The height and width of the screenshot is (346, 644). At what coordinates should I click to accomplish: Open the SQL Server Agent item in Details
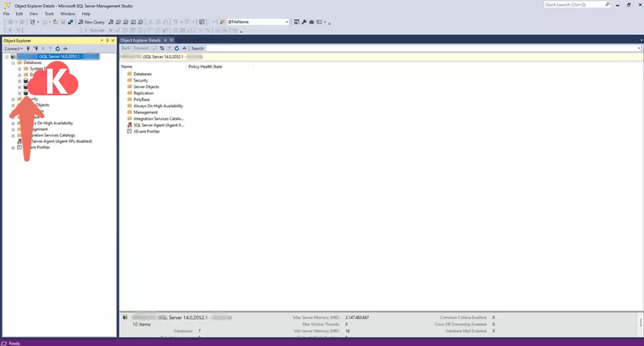coord(158,125)
